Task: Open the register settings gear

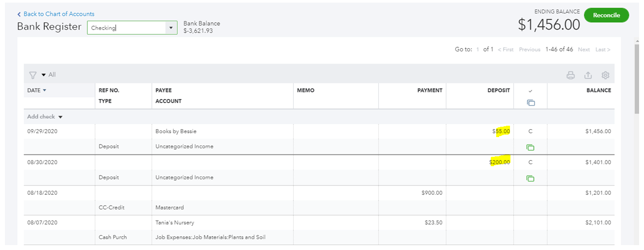Action: (606, 75)
